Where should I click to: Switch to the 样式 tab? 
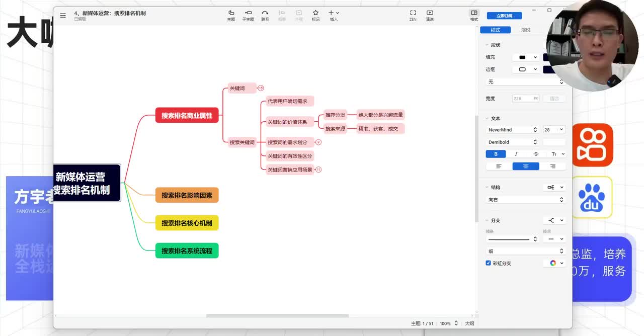(496, 30)
